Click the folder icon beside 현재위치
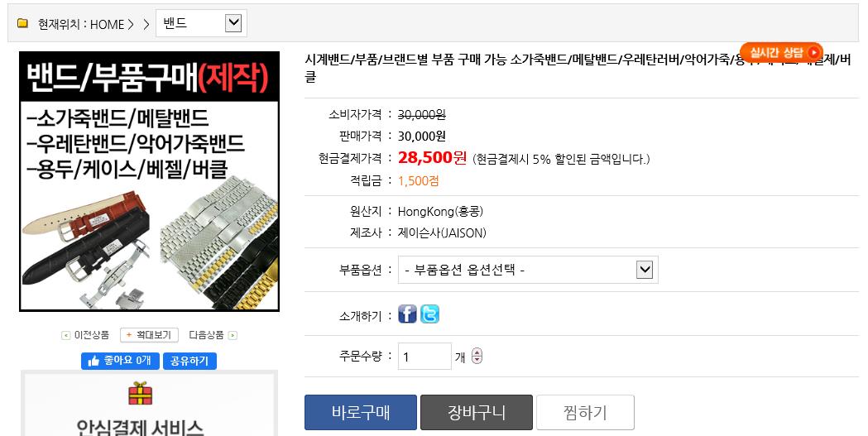Image resolution: width=868 pixels, height=436 pixels. pyautogui.click(x=22, y=23)
